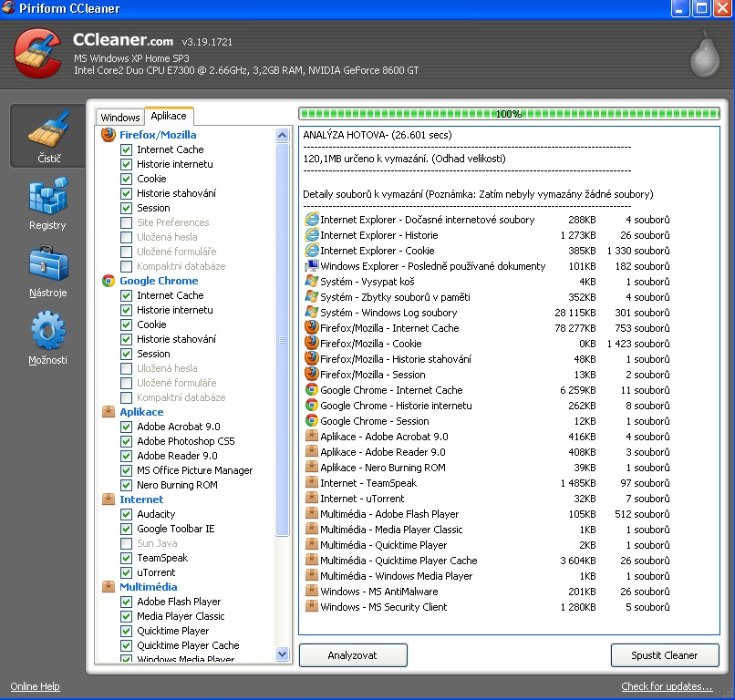Viewport: 735px width, 700px height.
Task: Enable Chrome Kompaktní databáze checkbox
Action: [126, 397]
